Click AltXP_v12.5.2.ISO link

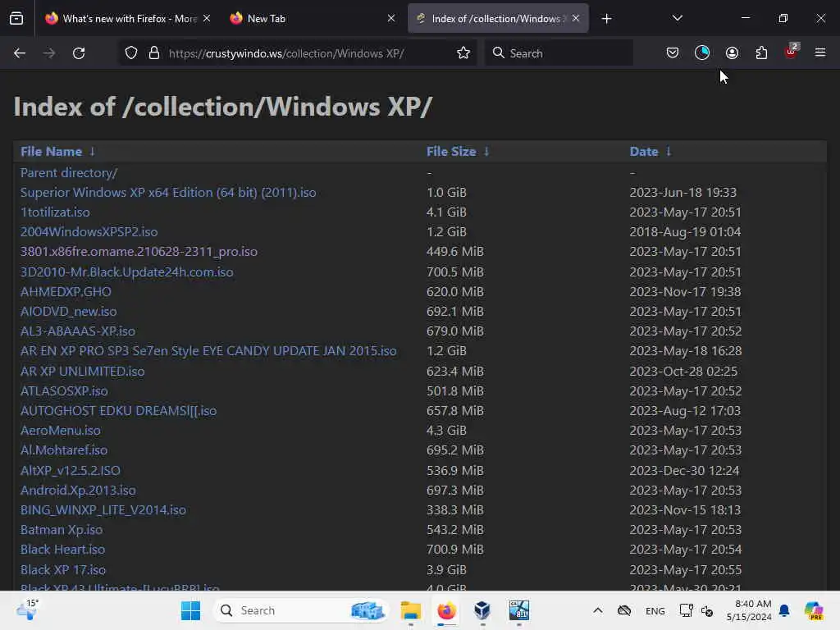[x=71, y=470]
